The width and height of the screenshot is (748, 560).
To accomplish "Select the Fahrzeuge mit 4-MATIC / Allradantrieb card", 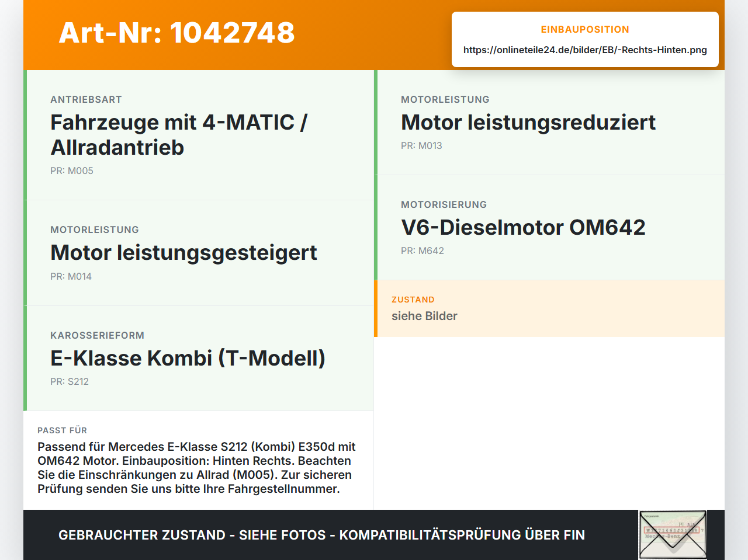I will point(199,135).
